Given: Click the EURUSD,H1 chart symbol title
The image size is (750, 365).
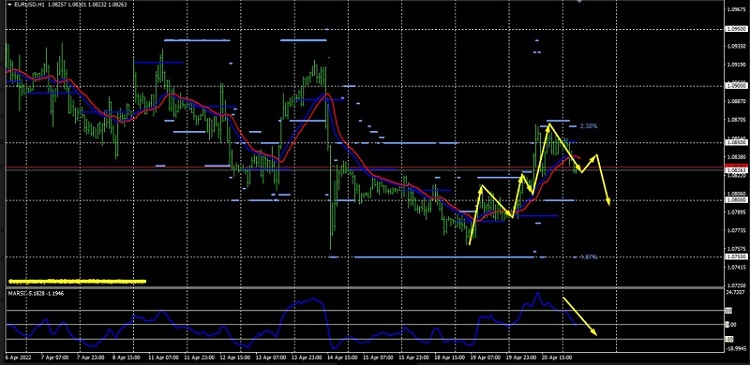Looking at the screenshot, I should (x=28, y=5).
